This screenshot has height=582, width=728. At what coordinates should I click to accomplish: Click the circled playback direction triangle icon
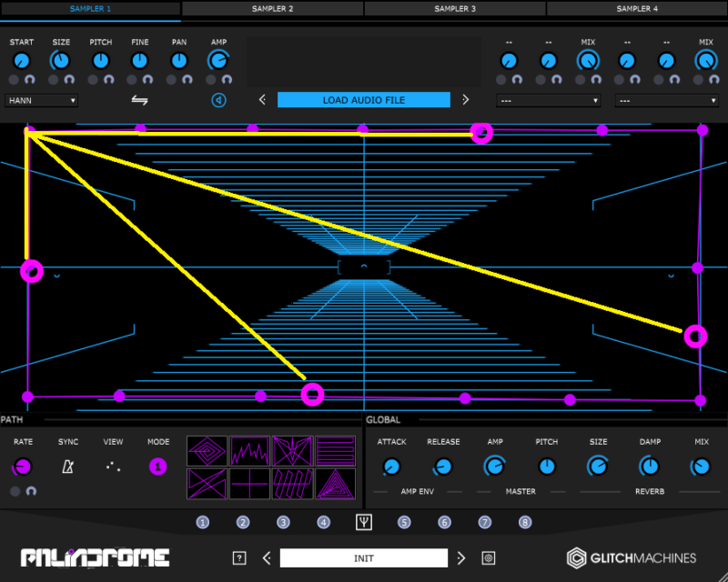point(218,100)
